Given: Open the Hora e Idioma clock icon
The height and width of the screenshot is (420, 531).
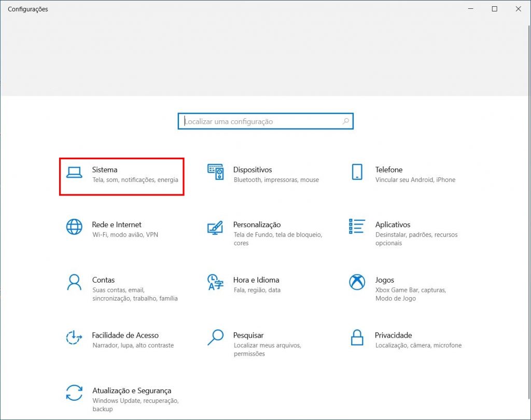Looking at the screenshot, I should [x=215, y=282].
